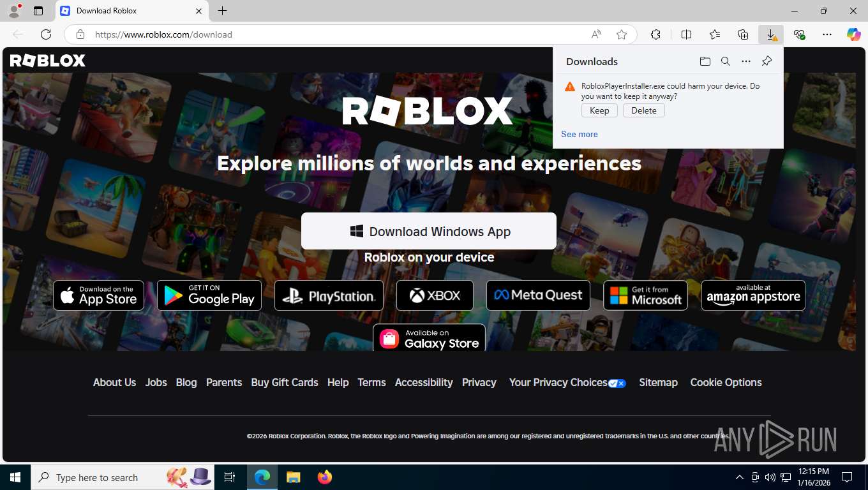Open the Copilot icon

(x=853, y=34)
